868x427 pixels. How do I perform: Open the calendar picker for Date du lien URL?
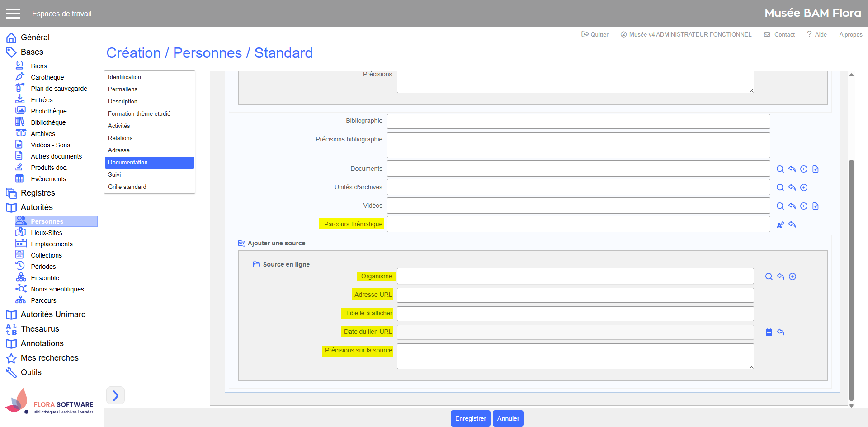tap(769, 332)
